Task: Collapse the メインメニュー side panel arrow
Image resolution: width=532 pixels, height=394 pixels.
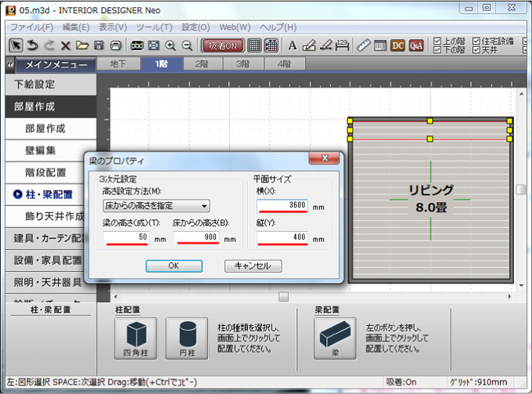Action: pyautogui.click(x=9, y=64)
